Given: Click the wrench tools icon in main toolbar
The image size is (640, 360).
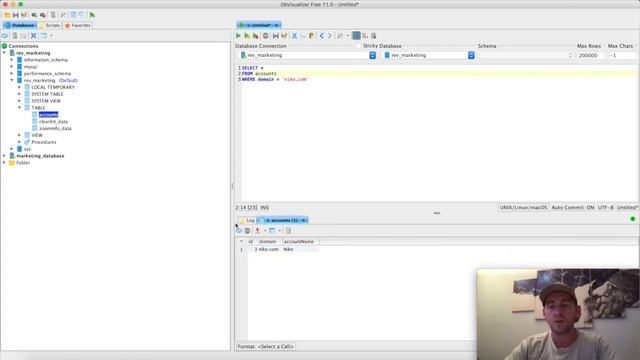Looking at the screenshot, I should [63, 15].
